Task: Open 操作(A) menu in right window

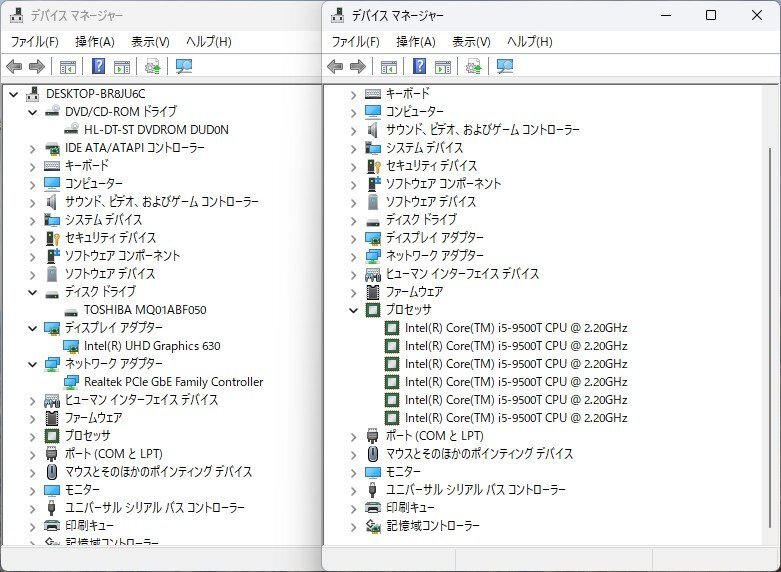Action: tap(416, 41)
